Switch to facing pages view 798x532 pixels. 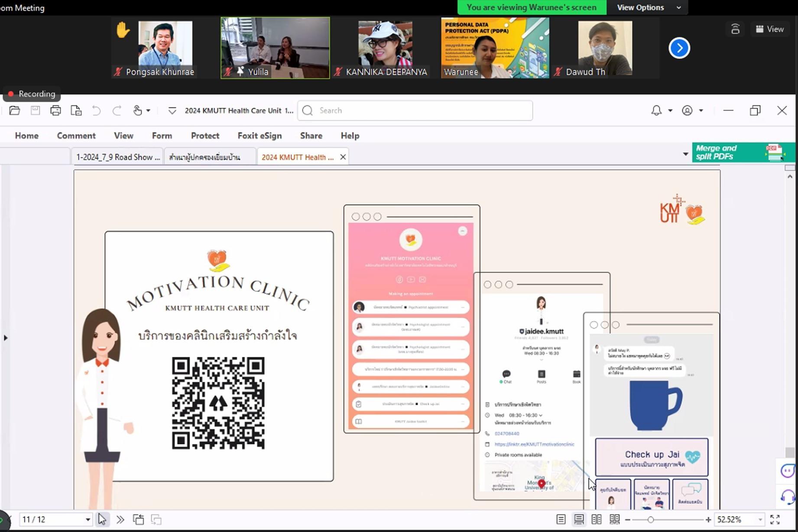[x=597, y=519]
